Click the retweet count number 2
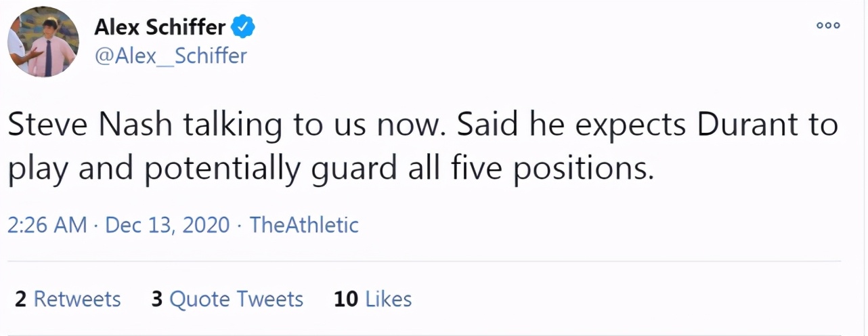The image size is (868, 336). pyautogui.click(x=20, y=299)
